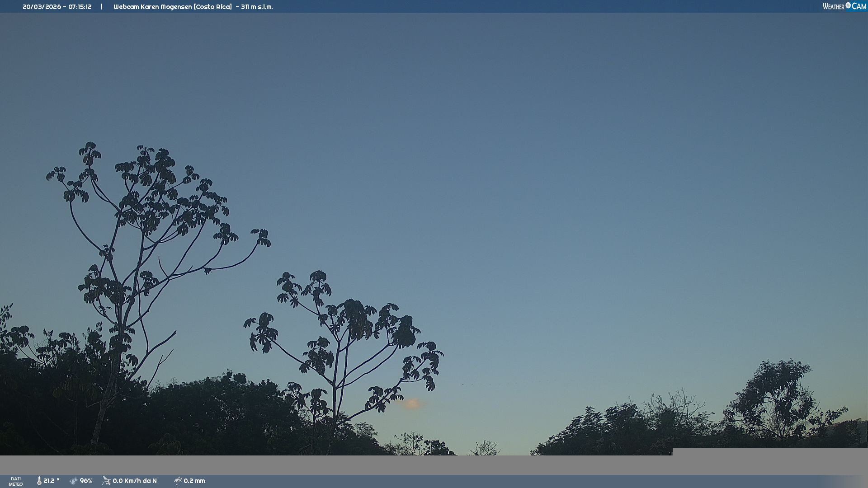Click the rain umbrella icon

tap(178, 481)
